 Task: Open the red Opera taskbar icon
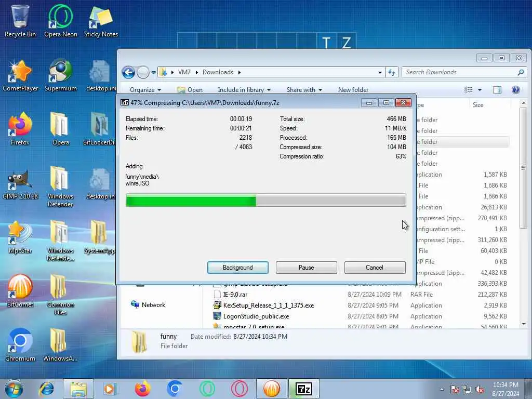[x=239, y=389]
